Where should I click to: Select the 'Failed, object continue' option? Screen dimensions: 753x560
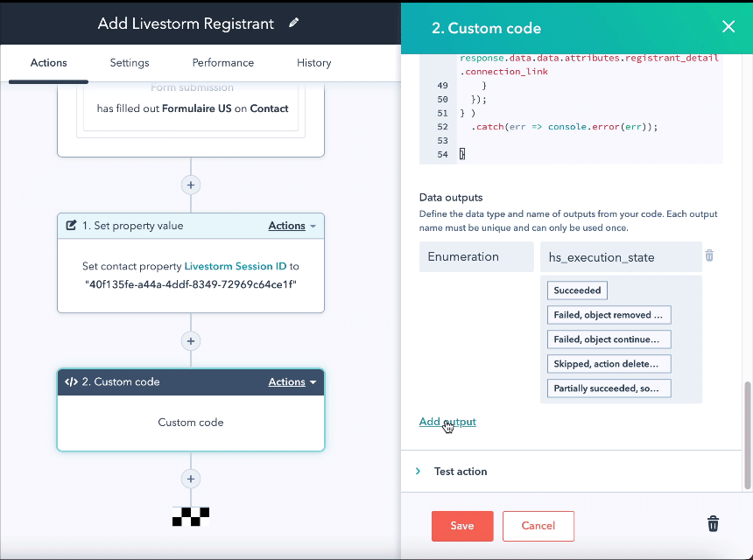(609, 339)
